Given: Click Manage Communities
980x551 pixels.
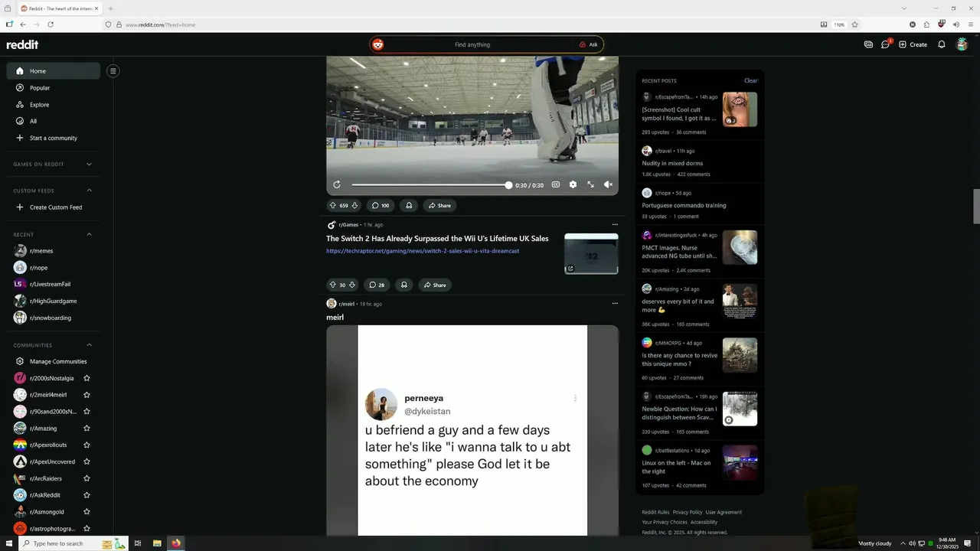Looking at the screenshot, I should (54, 361).
